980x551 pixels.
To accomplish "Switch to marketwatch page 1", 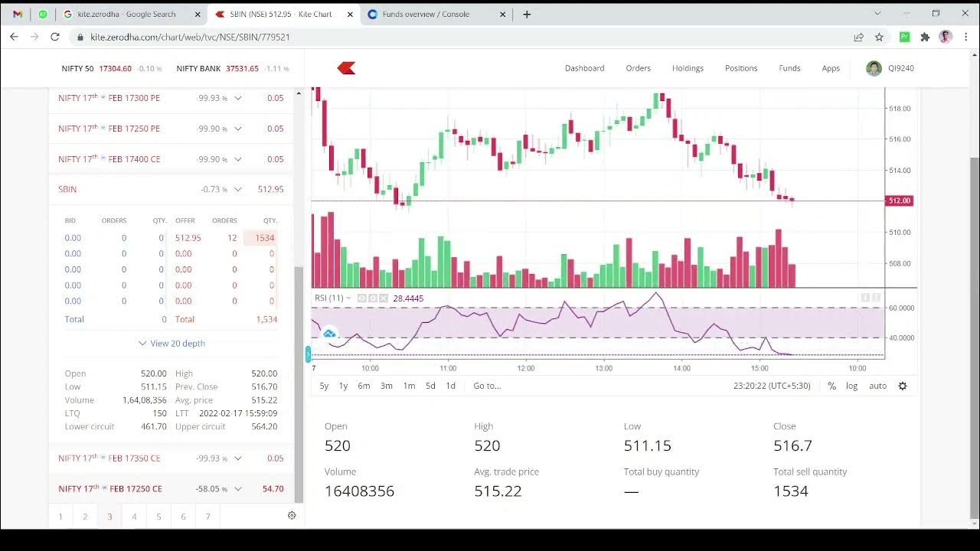I will tap(60, 517).
